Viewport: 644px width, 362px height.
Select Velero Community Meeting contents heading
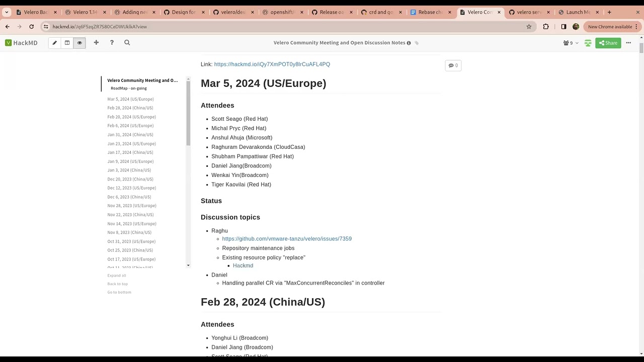tap(142, 80)
